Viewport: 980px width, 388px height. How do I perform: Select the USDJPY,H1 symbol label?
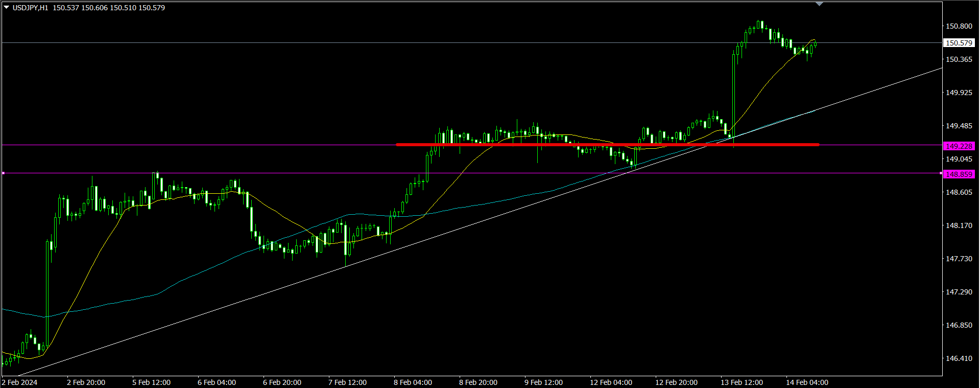(x=31, y=8)
